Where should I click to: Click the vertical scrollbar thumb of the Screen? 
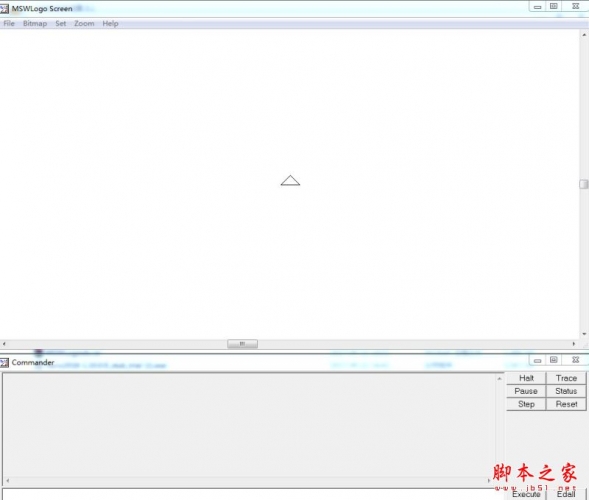[584, 184]
